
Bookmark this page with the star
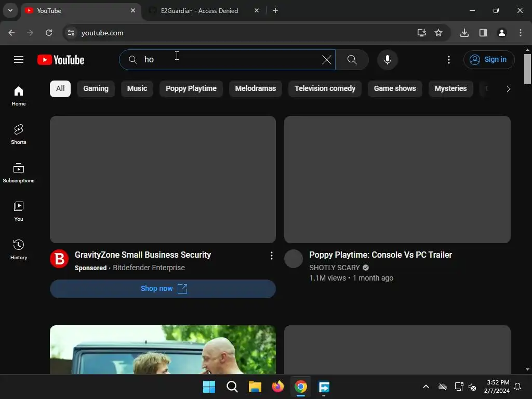[438, 33]
